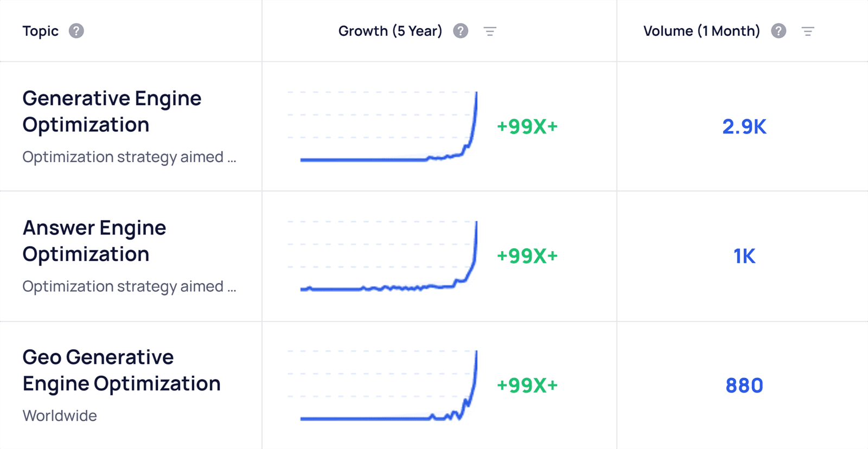Click the Geo Generative Engine Optimization title
The image size is (868, 449).
point(121,370)
